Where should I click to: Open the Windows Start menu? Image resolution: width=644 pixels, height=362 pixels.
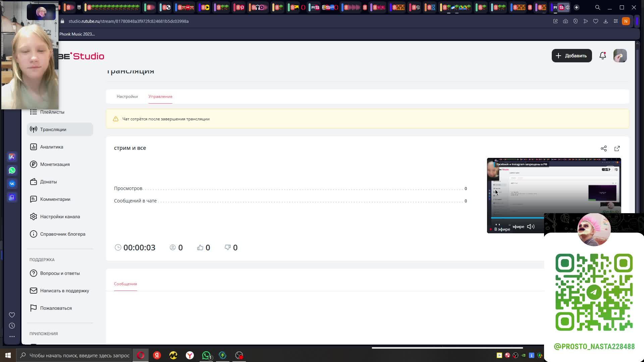click(8, 355)
